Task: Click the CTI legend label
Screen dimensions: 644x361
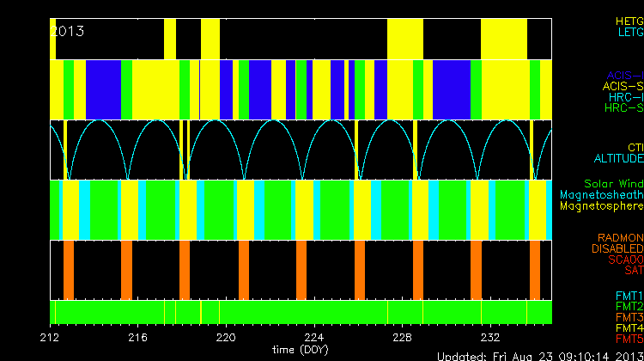Action: (x=635, y=148)
